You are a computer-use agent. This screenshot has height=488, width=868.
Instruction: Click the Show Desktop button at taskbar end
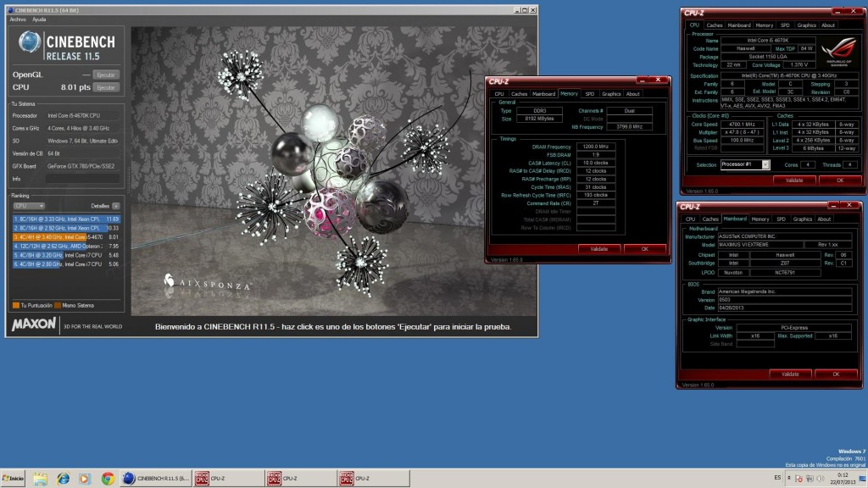[x=862, y=479]
